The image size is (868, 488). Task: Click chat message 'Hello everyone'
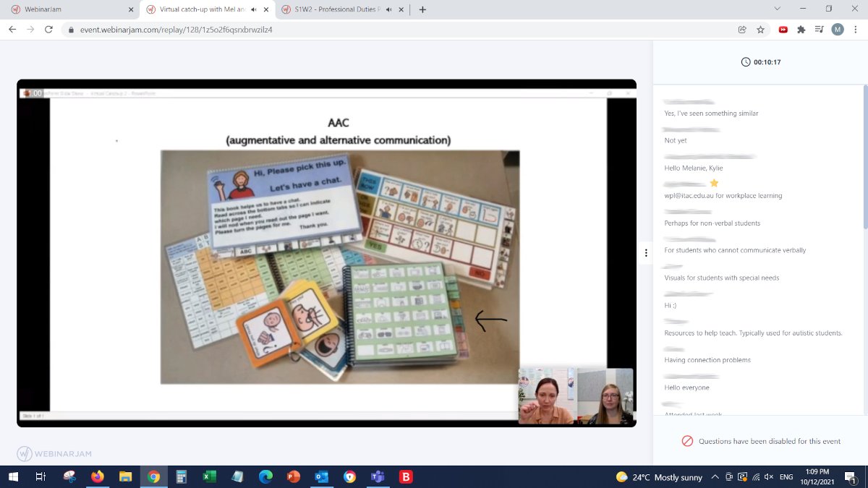tap(687, 388)
